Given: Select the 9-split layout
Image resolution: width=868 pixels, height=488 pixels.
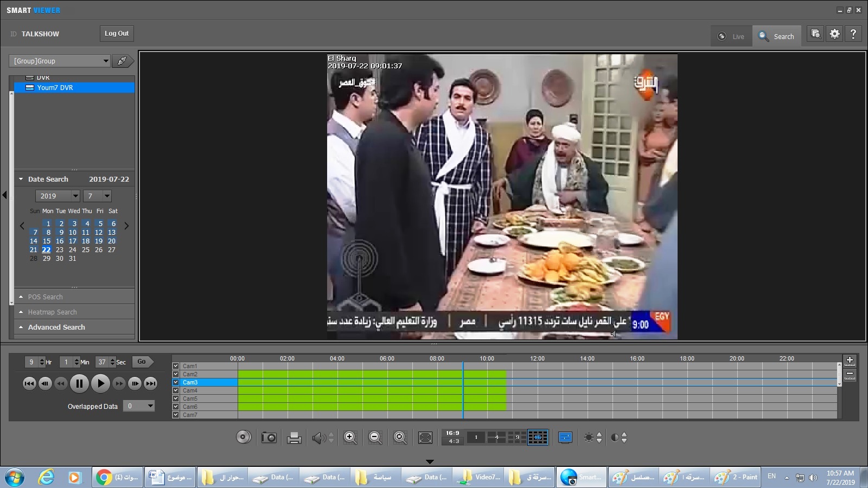Looking at the screenshot, I should click(x=517, y=437).
